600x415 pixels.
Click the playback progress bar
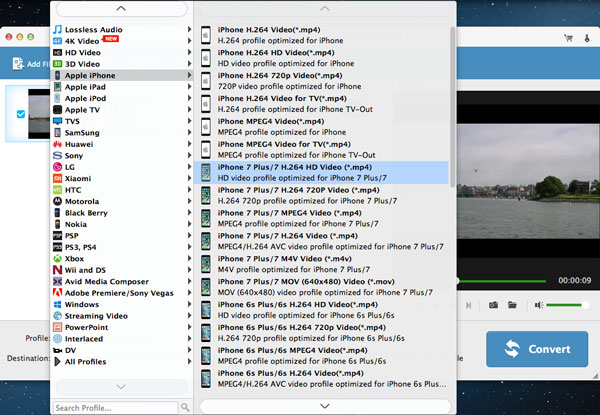pyautogui.click(x=502, y=281)
